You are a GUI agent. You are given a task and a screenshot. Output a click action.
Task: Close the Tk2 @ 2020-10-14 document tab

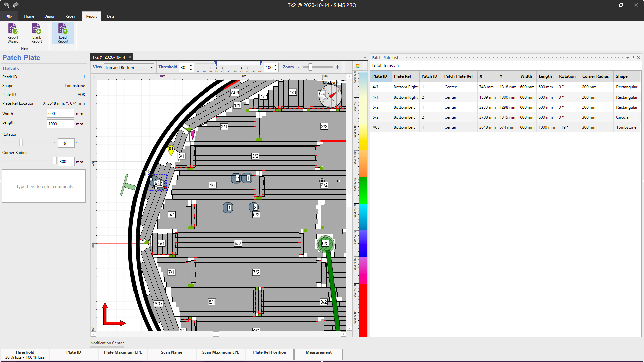[130, 57]
